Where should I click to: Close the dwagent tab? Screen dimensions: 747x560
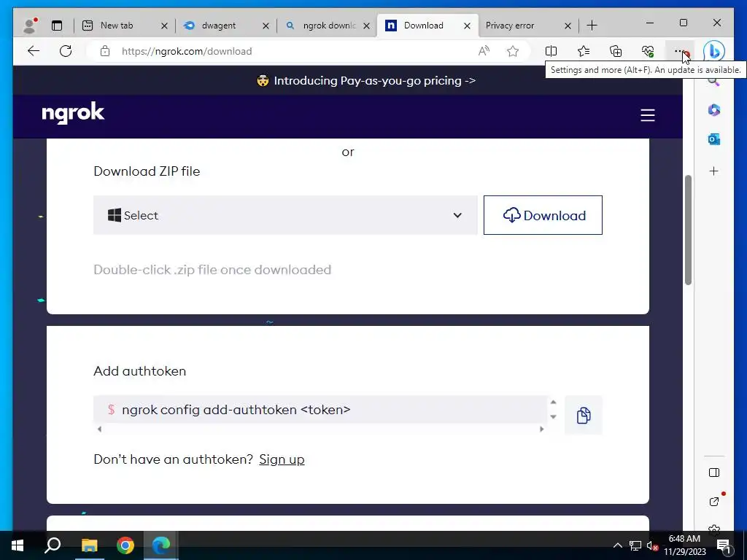[x=266, y=26]
